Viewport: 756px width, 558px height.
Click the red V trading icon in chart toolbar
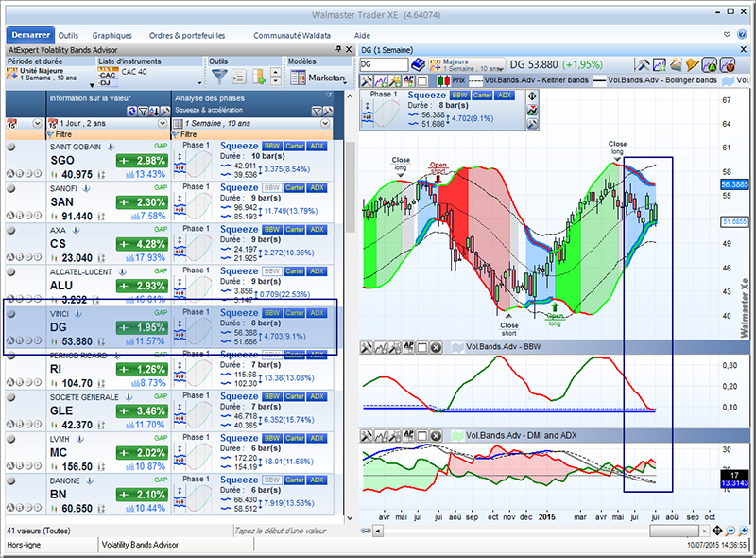coord(727,64)
